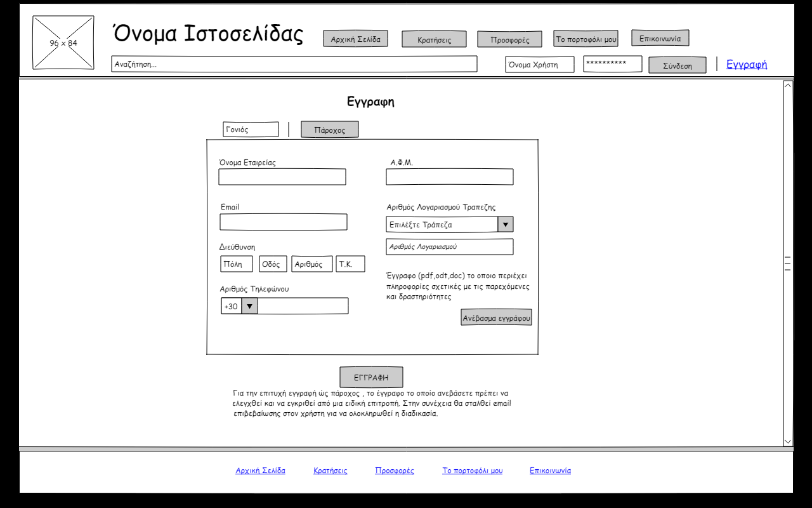
Task: Click the Οδός address field
Action: pyautogui.click(x=273, y=264)
